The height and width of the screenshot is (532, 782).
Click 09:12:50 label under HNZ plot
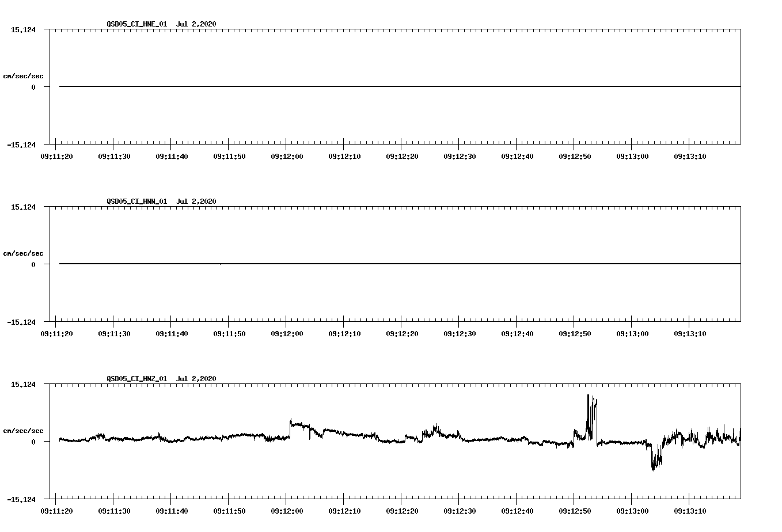575,511
